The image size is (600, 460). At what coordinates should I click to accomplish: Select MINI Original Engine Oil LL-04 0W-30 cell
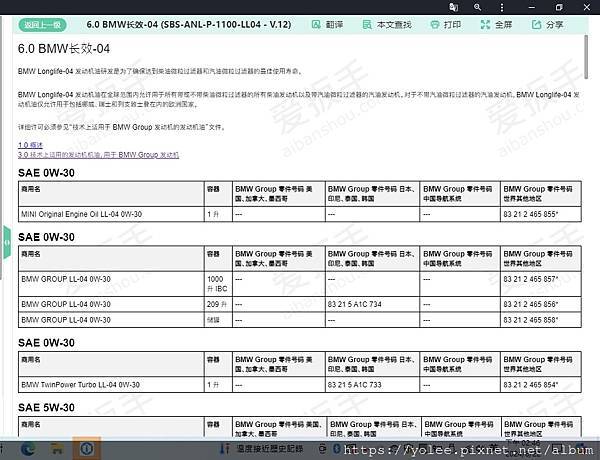point(111,214)
